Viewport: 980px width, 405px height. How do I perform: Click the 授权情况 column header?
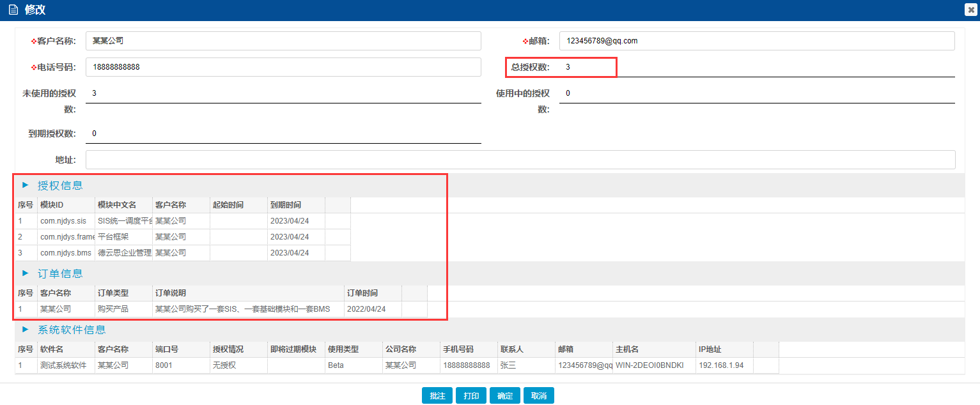[228, 349]
